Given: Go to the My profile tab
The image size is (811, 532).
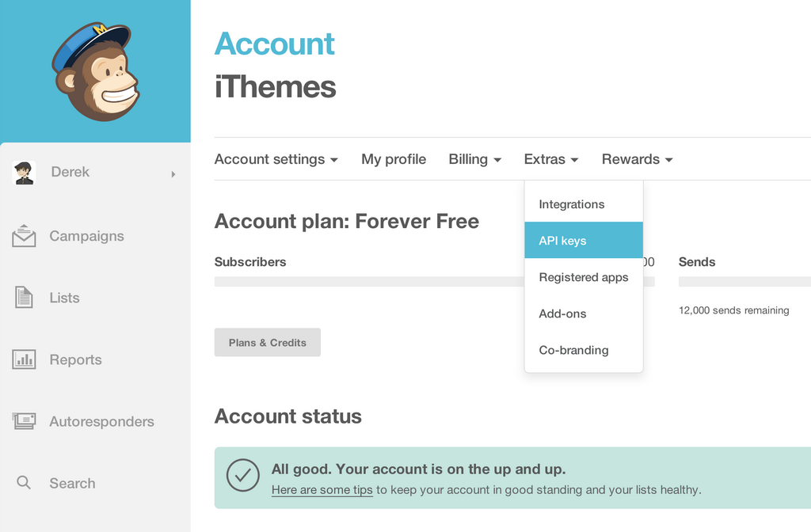Looking at the screenshot, I should [394, 159].
